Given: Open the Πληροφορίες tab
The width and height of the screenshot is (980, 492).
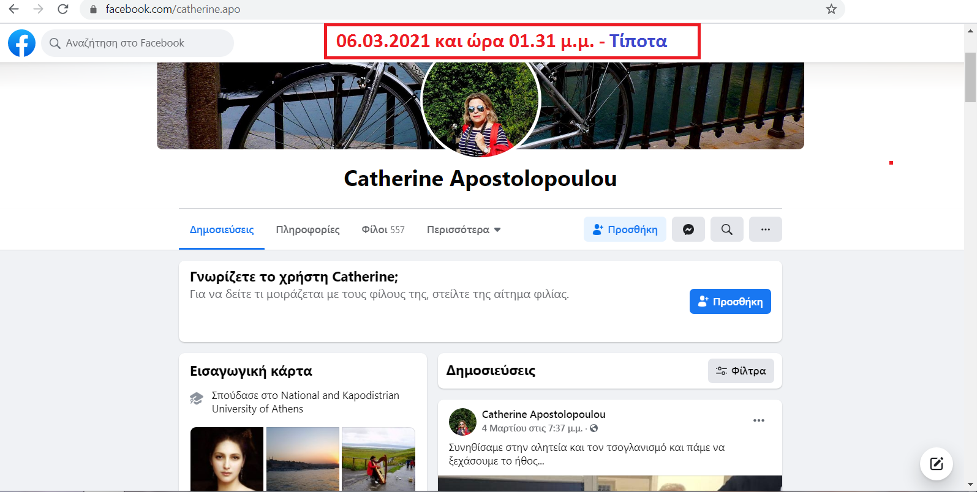Looking at the screenshot, I should tap(307, 229).
